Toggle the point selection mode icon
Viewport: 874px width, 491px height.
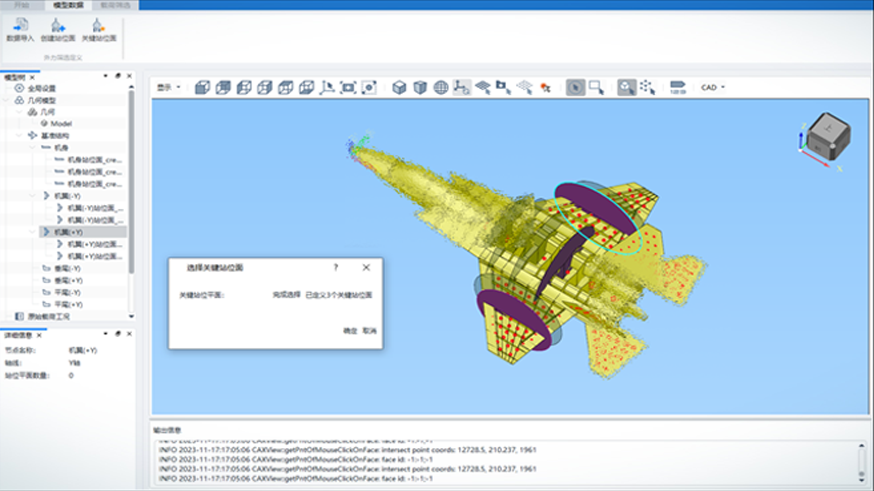pyautogui.click(x=647, y=88)
